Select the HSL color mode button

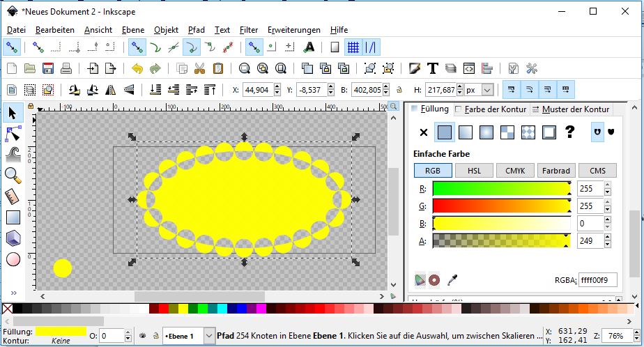(x=474, y=171)
